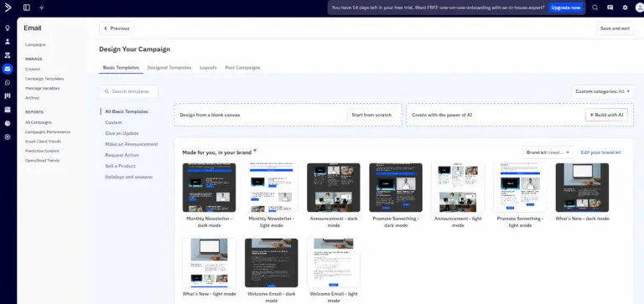Open Custom categories dropdown

point(603,91)
